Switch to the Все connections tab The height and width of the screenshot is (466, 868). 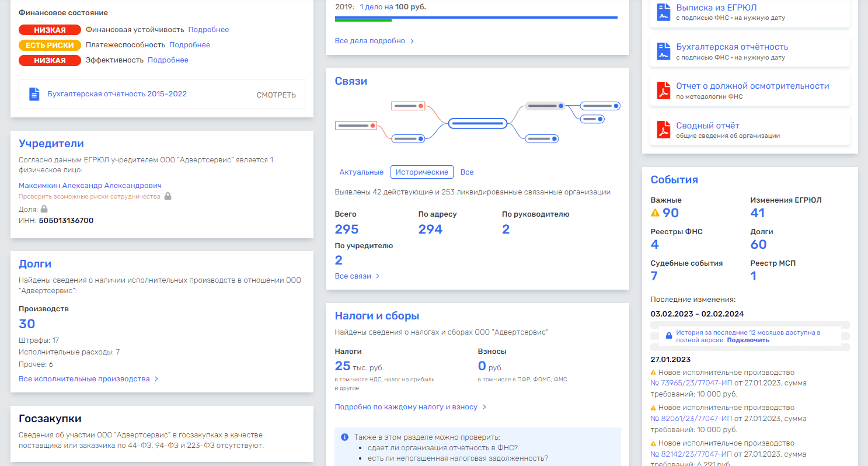click(x=467, y=172)
